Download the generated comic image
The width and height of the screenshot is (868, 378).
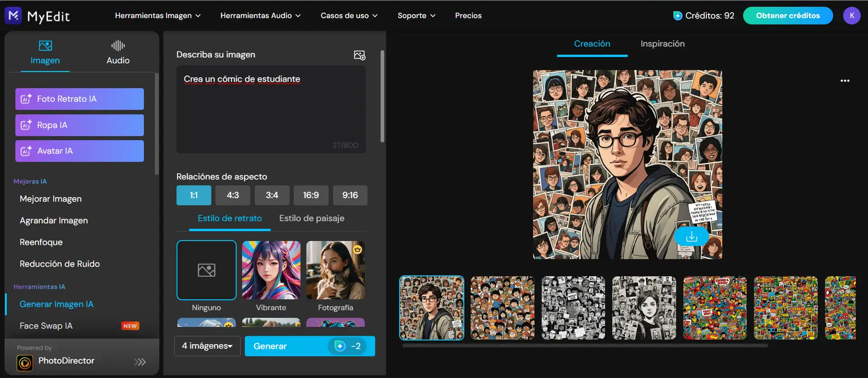[x=692, y=236]
